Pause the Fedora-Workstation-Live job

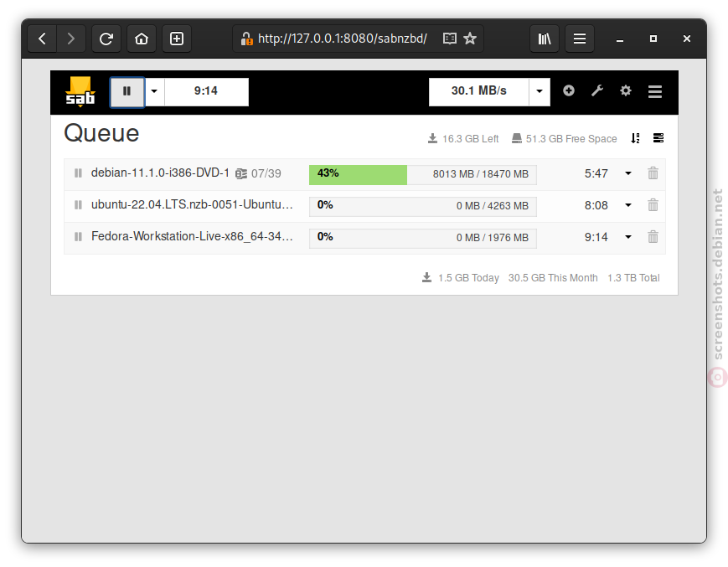[78, 237]
